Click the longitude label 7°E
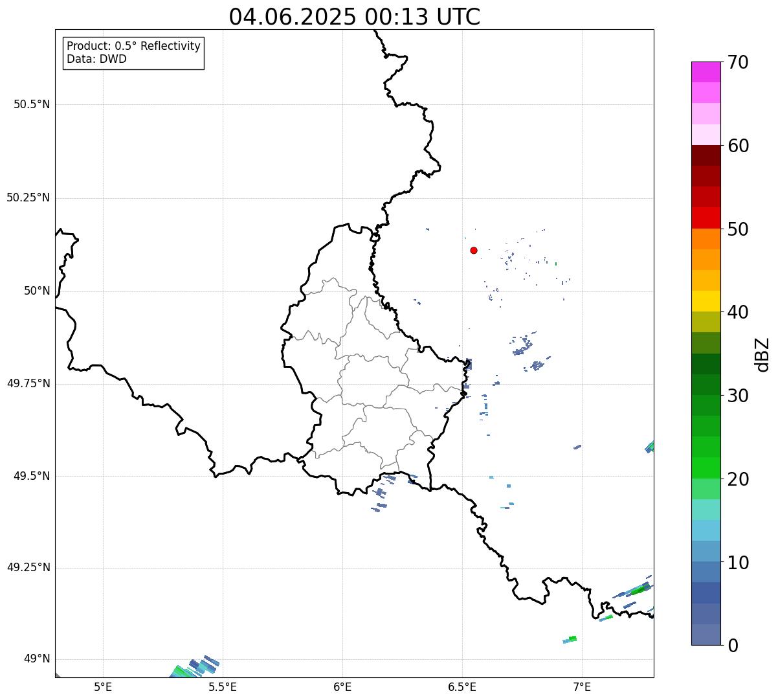This screenshot has height=700, width=778. [582, 687]
